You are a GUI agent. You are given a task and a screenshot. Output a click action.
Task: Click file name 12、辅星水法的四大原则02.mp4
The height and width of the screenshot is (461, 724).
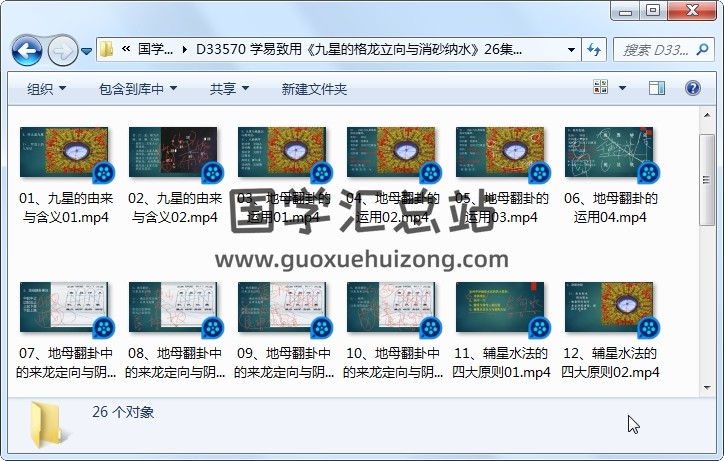pos(610,363)
